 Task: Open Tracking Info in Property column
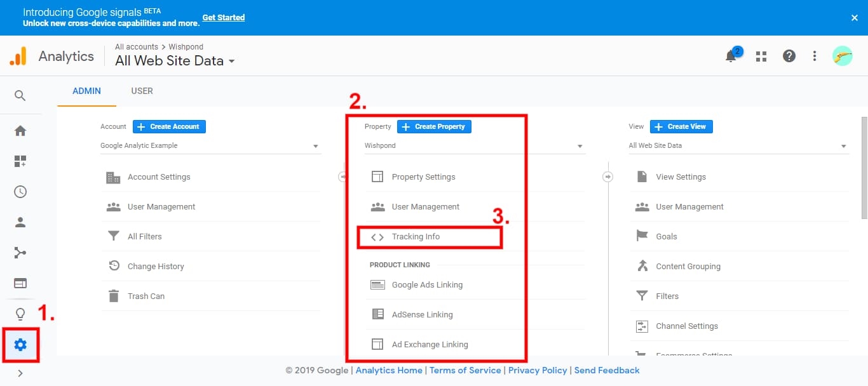(416, 237)
